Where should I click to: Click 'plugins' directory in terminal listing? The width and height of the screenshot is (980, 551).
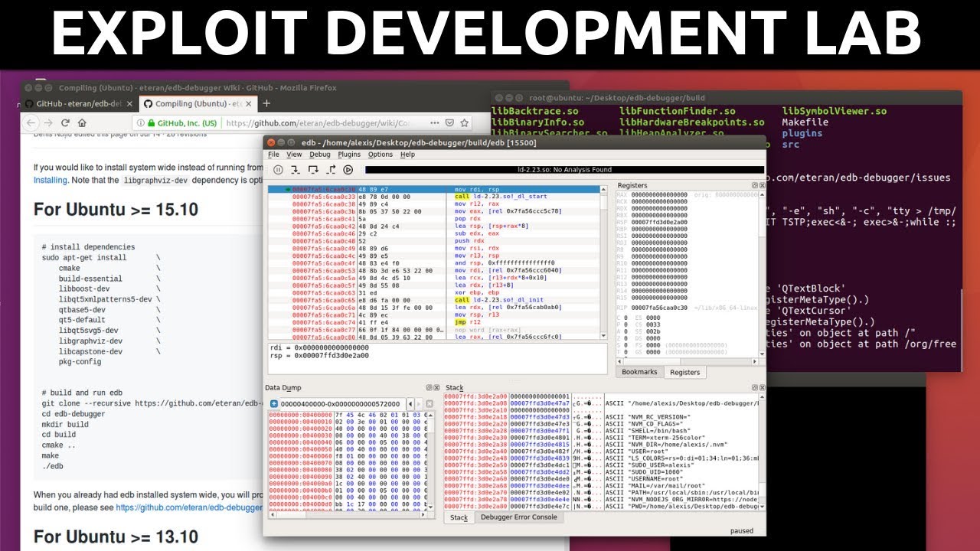click(x=802, y=133)
